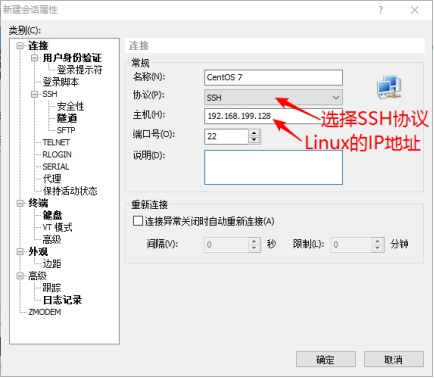Select 连接 category in tree
Viewport: 434px width, 378px height.
pos(38,46)
